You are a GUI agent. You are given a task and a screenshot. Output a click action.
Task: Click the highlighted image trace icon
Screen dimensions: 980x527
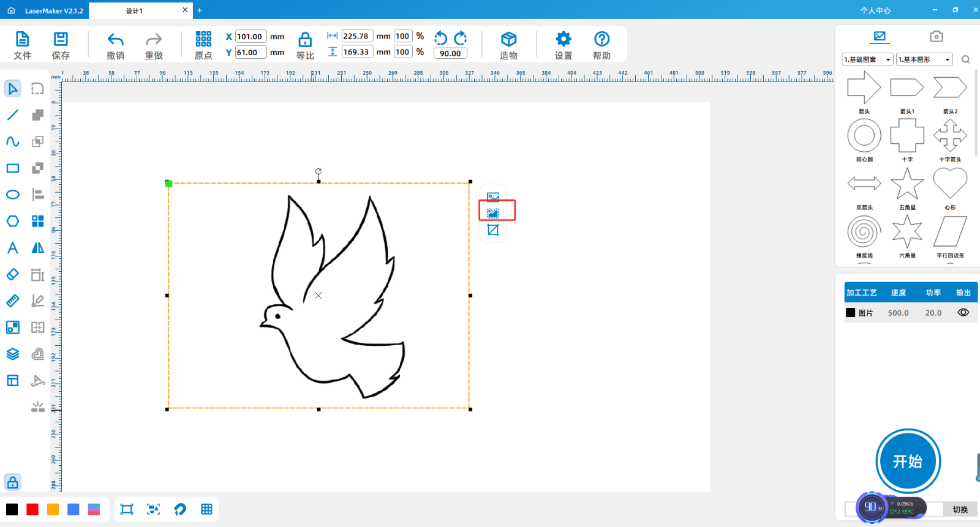point(493,213)
